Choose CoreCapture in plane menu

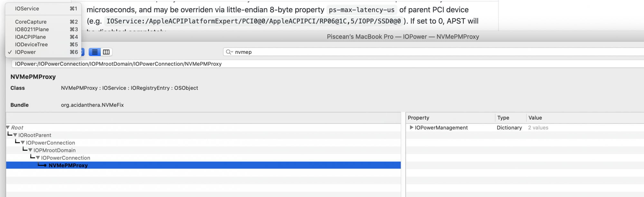pos(31,22)
